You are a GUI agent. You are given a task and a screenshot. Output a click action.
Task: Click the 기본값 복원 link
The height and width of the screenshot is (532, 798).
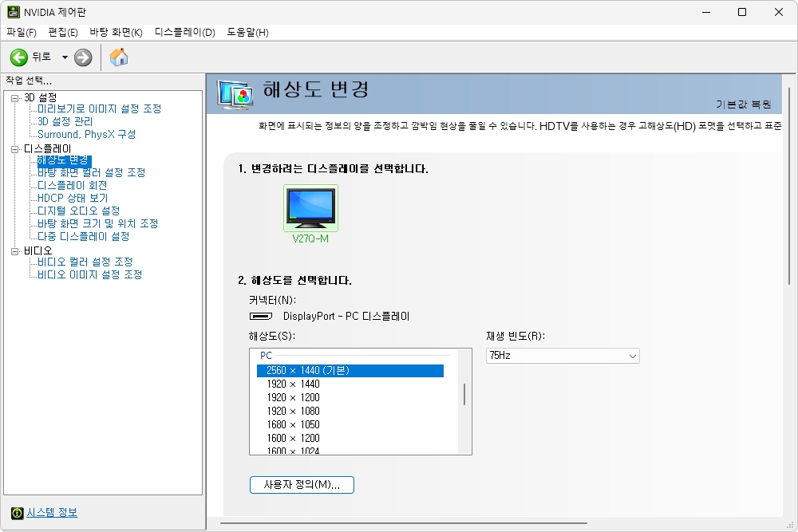coord(744,104)
